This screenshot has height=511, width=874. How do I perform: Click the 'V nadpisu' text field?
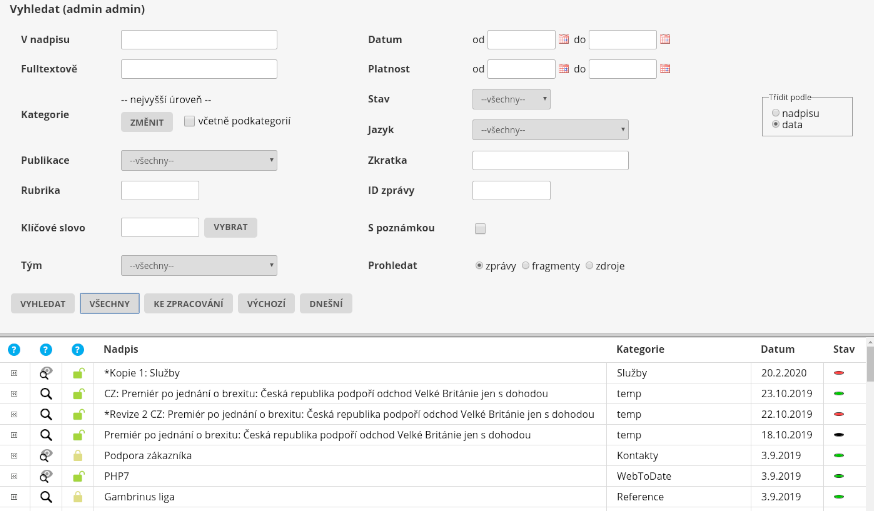tap(199, 40)
